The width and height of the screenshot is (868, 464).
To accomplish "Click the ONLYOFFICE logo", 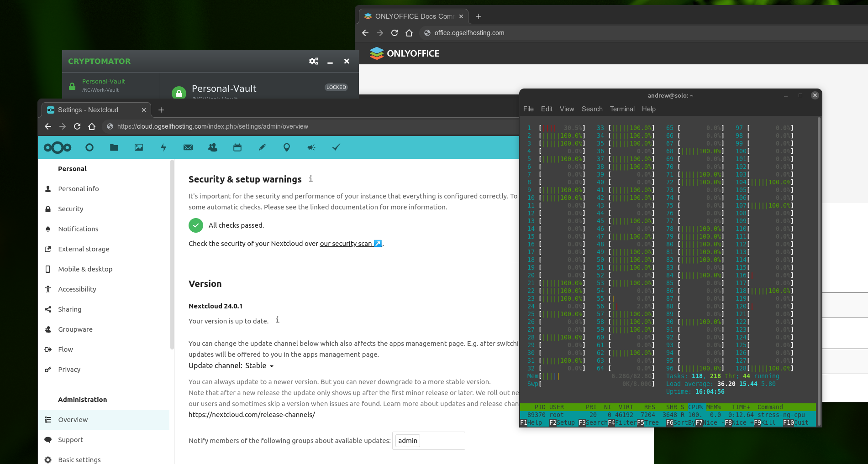I will pyautogui.click(x=404, y=53).
